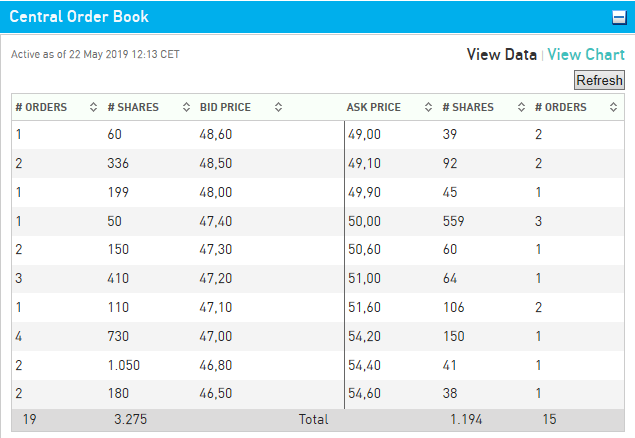The image size is (635, 438).
Task: Click the ASK PRICE column header label
Action: [373, 107]
